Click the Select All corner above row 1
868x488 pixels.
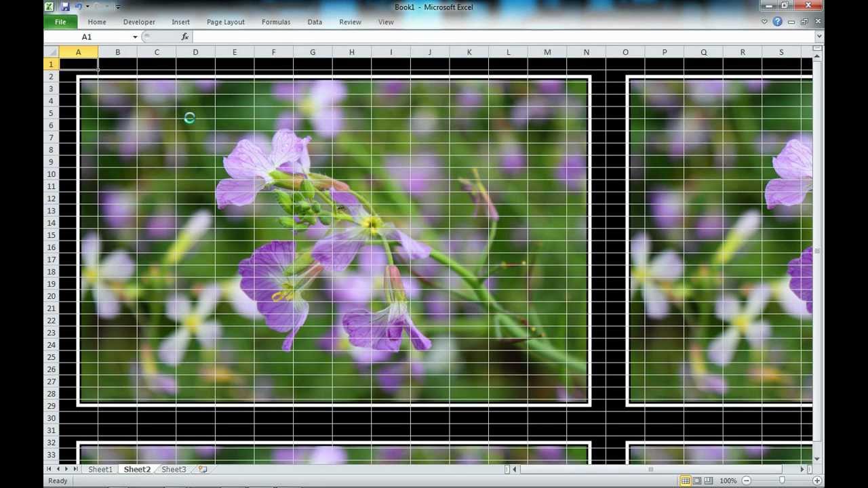(x=52, y=52)
